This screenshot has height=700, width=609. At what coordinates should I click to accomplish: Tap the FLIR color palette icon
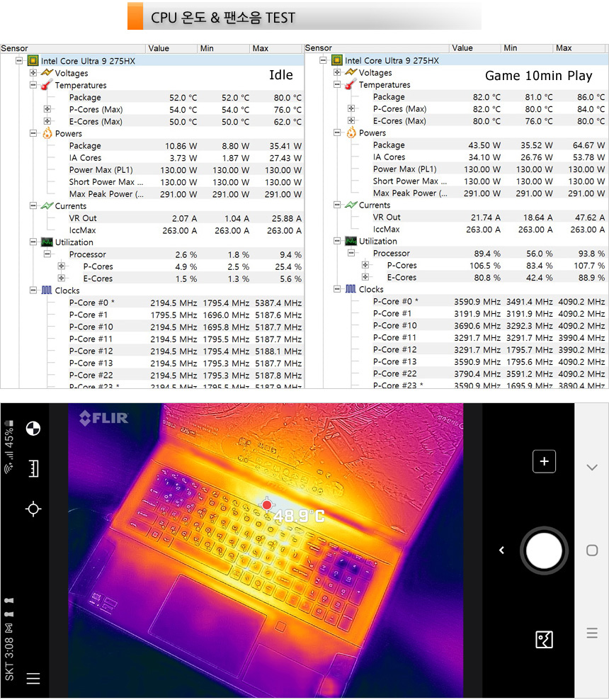click(33, 428)
